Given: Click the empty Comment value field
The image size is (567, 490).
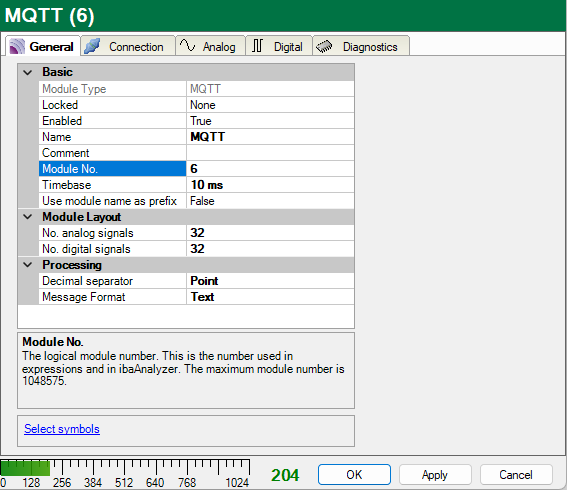Looking at the screenshot, I should 270,153.
